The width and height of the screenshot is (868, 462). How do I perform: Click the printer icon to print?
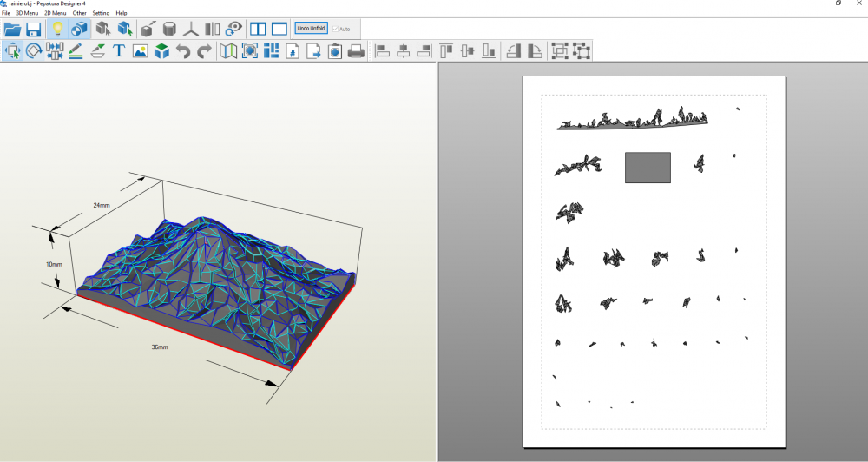click(356, 51)
